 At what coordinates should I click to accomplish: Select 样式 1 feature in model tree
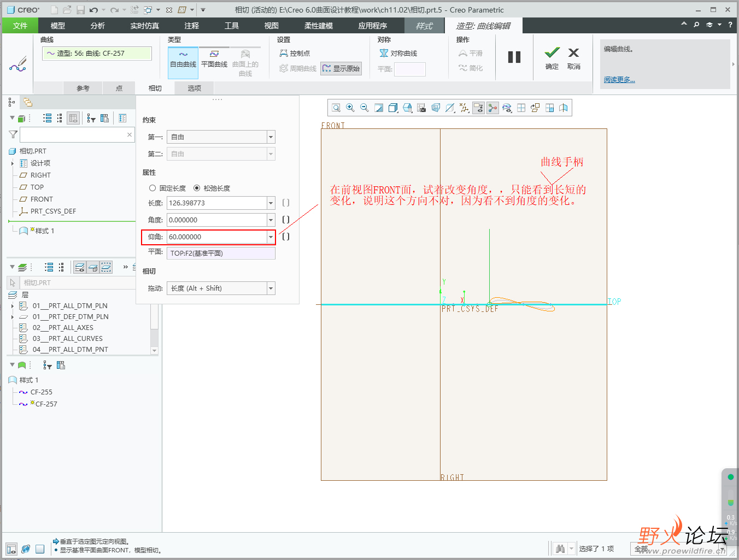(x=44, y=231)
